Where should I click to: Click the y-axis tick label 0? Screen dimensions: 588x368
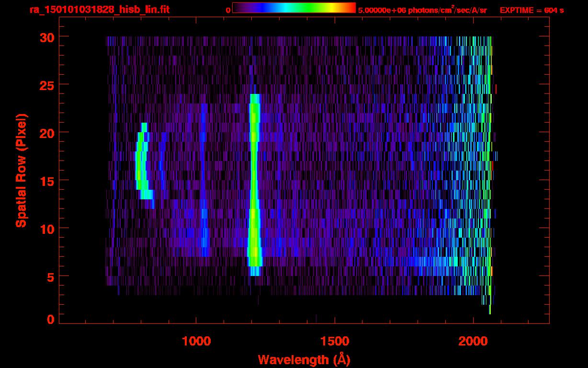(x=51, y=319)
